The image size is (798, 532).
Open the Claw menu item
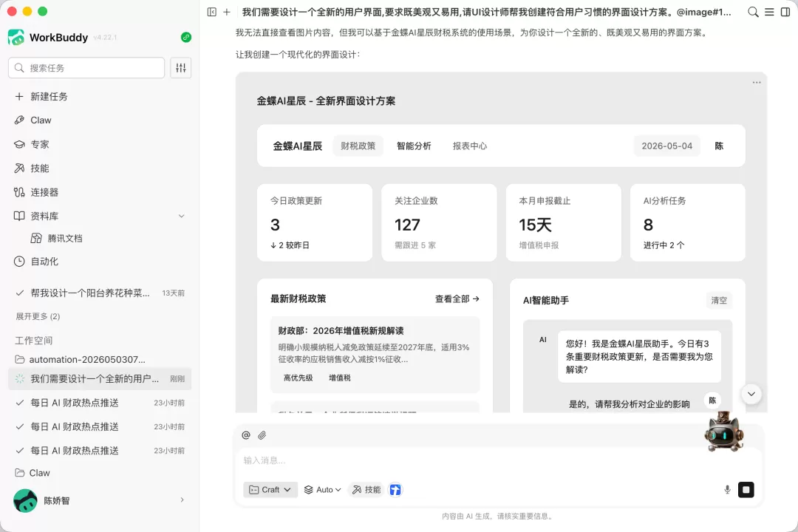tap(100, 120)
